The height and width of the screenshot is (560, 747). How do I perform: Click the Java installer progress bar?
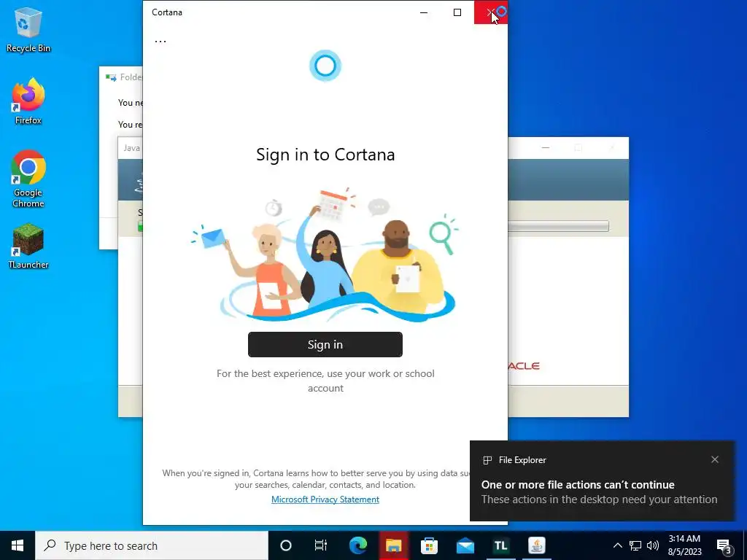558,226
